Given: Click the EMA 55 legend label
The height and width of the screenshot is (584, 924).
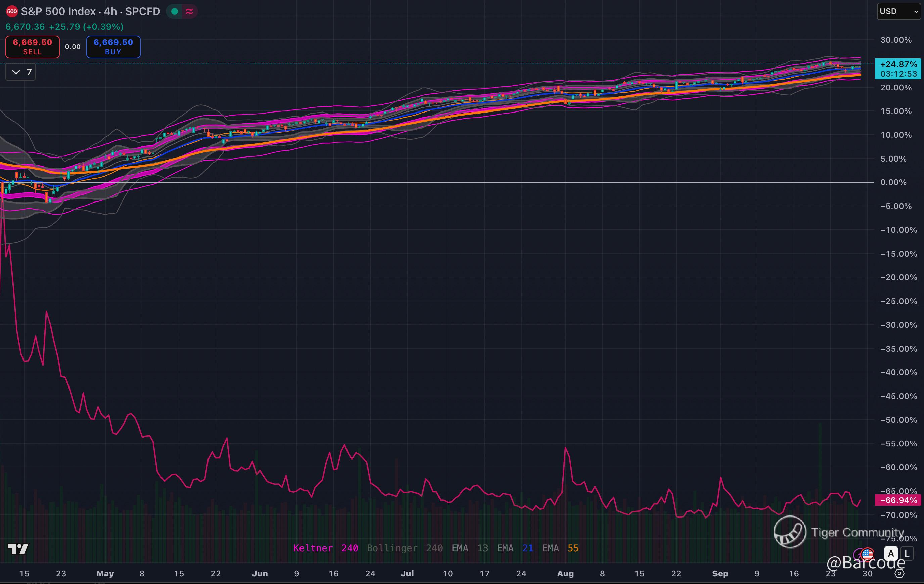Looking at the screenshot, I should click(560, 548).
